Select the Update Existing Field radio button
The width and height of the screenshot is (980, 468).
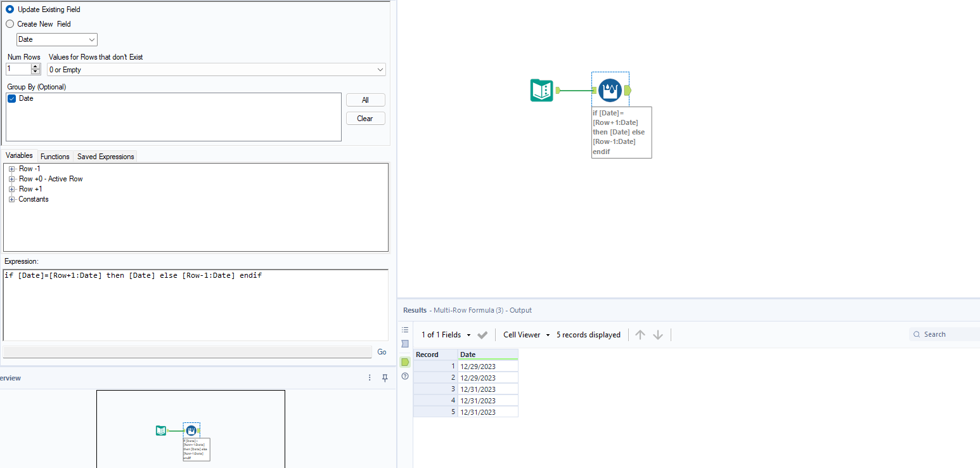coord(10,10)
